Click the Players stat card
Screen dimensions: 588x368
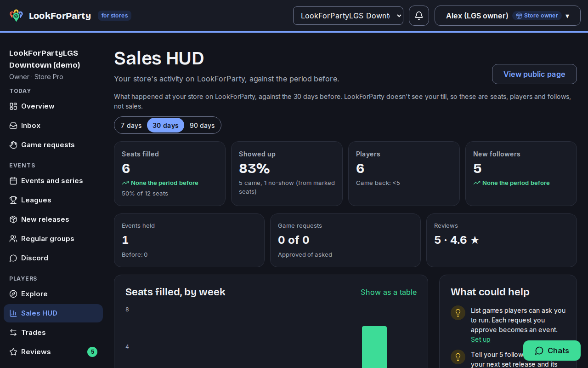(404, 173)
